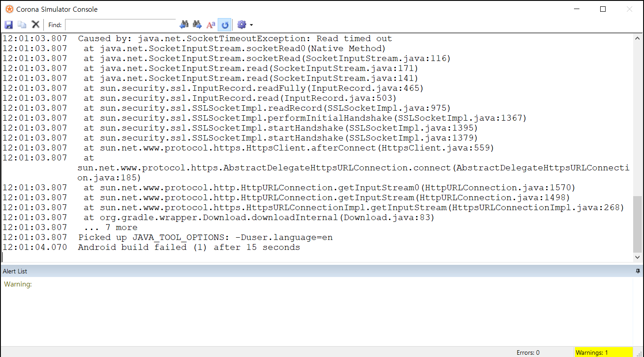
Task: Click inside the Find input field
Action: tap(120, 24)
